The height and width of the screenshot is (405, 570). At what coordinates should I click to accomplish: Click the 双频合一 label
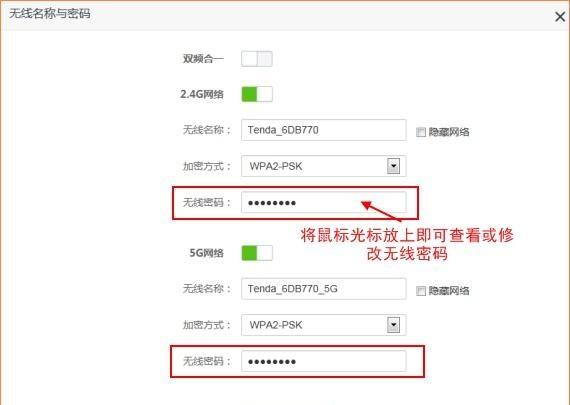pos(203,59)
